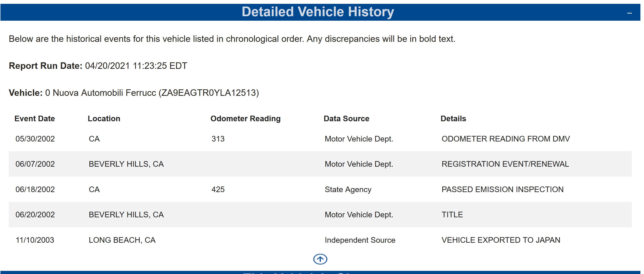The height and width of the screenshot is (274, 644).
Task: Click the odometer reading 425
Action: click(x=218, y=189)
